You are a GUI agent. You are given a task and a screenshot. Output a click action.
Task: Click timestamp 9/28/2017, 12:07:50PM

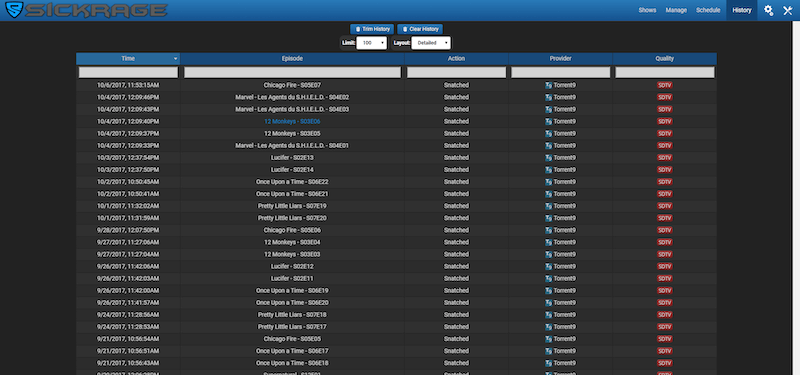coord(128,231)
